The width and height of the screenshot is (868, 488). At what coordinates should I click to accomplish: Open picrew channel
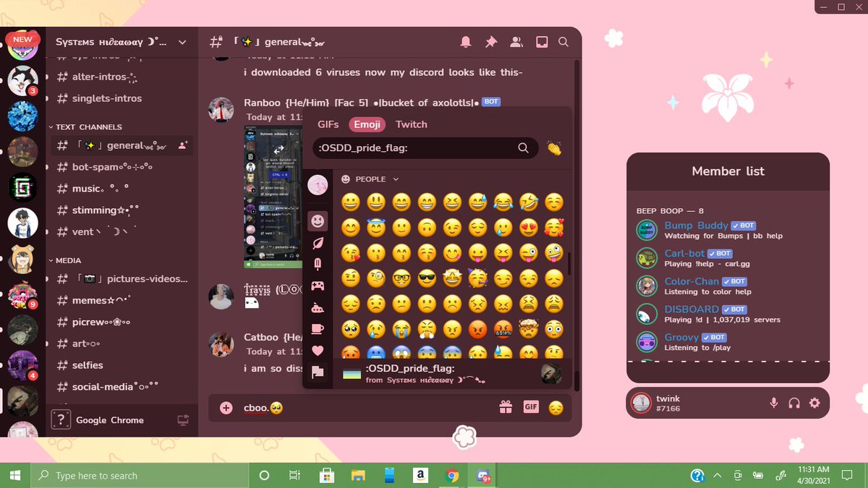tap(122, 322)
